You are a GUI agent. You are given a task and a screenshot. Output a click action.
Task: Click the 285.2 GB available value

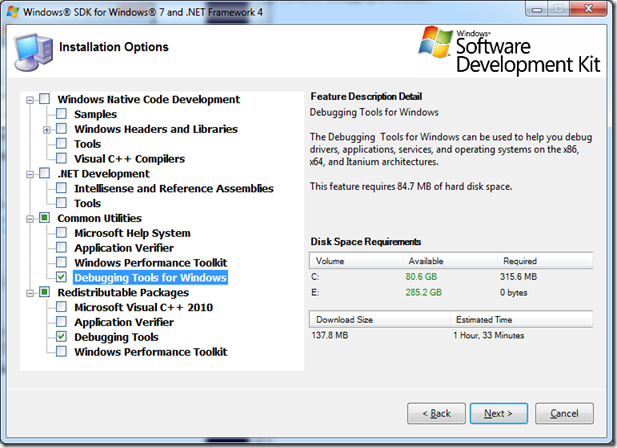tap(423, 293)
